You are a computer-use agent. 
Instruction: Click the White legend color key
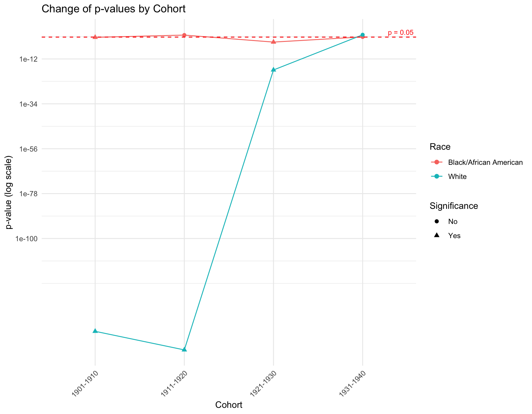[x=437, y=177]
